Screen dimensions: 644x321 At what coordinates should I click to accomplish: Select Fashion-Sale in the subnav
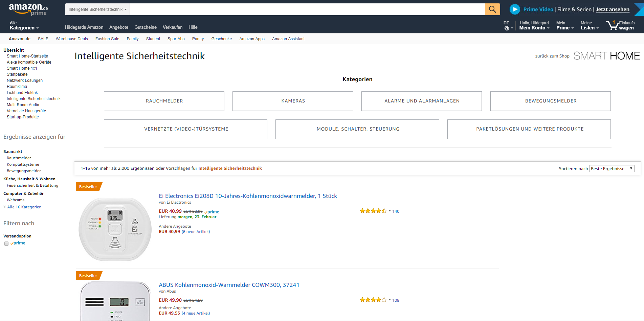coord(107,39)
